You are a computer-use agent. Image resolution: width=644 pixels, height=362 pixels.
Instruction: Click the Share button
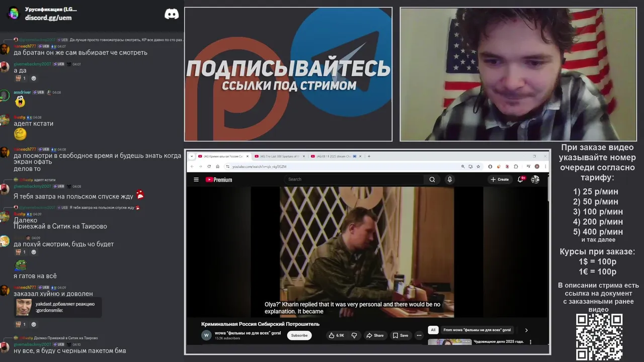(x=375, y=335)
